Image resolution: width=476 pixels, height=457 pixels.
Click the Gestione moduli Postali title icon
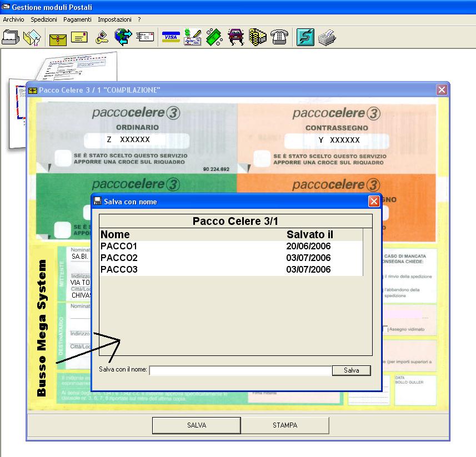coord(6,7)
